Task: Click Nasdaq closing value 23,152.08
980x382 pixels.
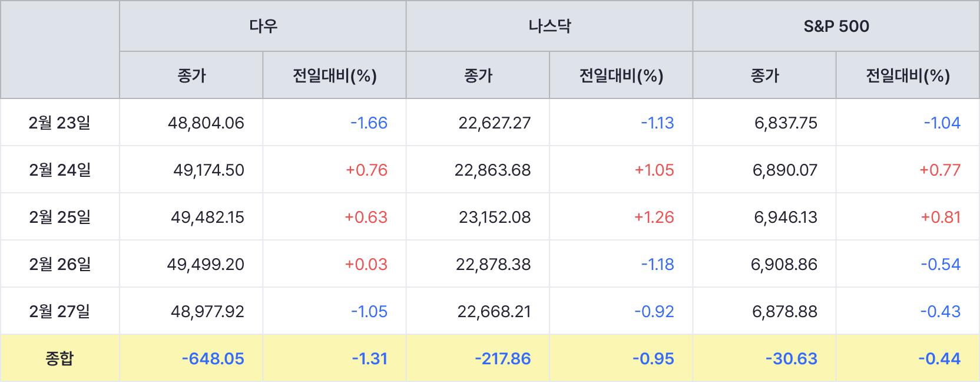Action: tap(495, 217)
